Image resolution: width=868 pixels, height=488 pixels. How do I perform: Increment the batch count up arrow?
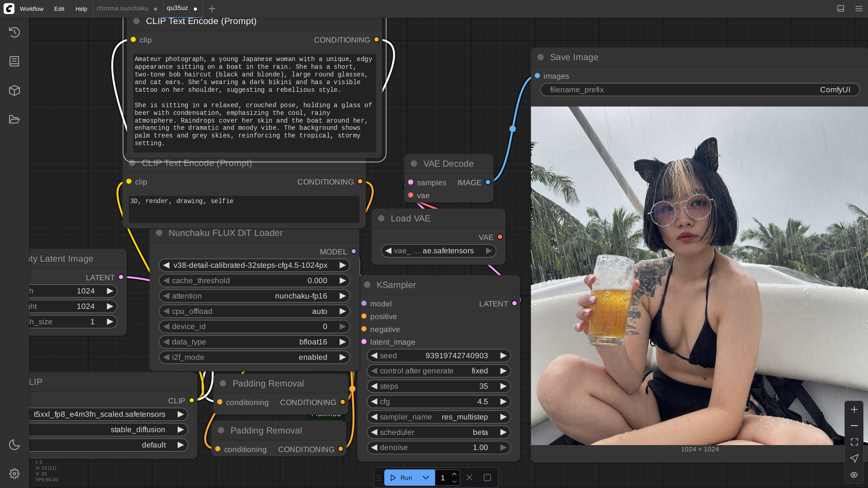pyautogui.click(x=454, y=474)
